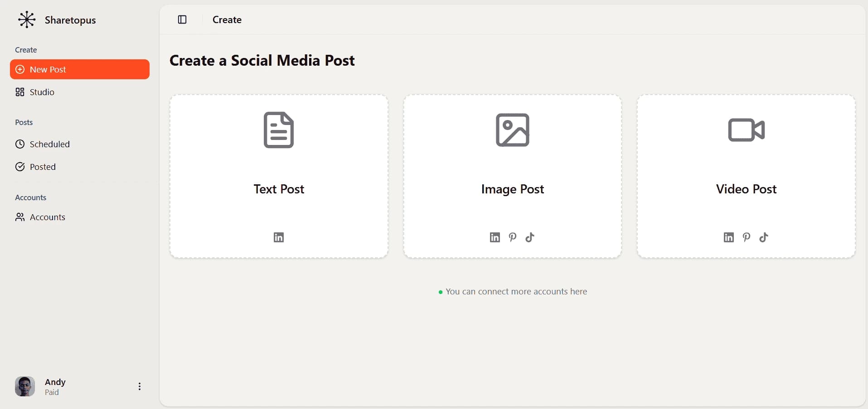The height and width of the screenshot is (409, 868).
Task: Choose the Video Post title
Action: point(747,189)
